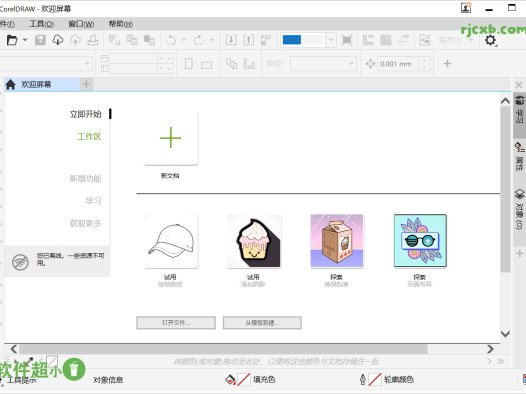Open the Options gear icon

[x=490, y=41]
